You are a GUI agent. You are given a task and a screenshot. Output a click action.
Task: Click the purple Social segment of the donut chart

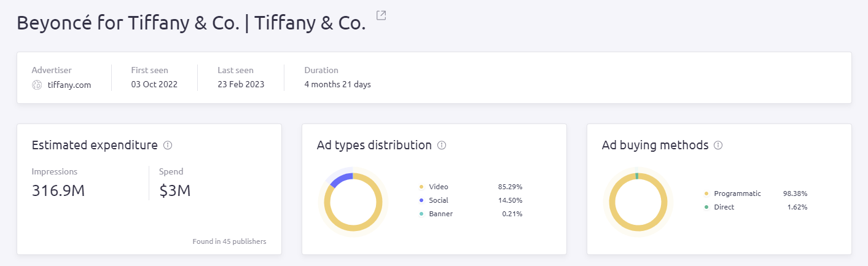(341, 178)
